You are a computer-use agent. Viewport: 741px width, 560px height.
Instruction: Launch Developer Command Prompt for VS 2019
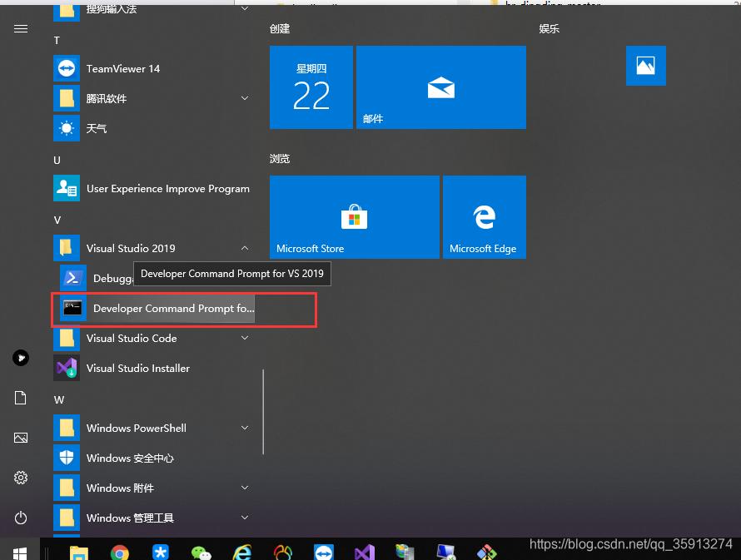pos(157,309)
